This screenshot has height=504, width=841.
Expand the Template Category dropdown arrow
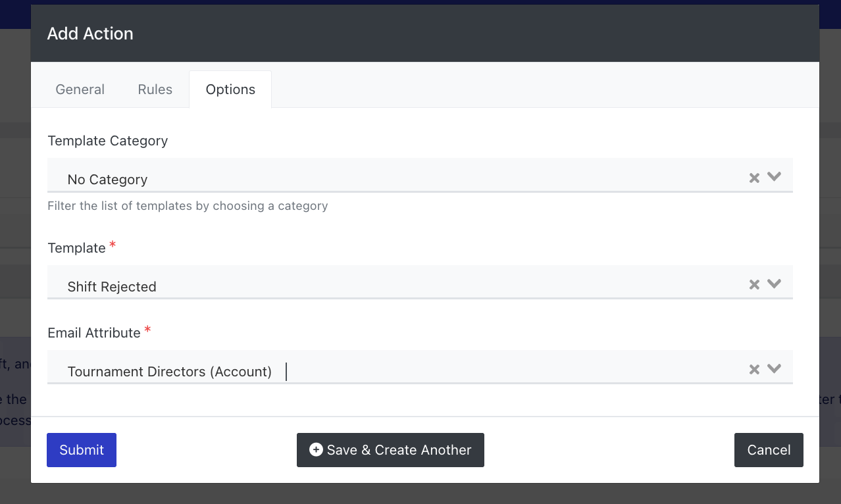pos(774,177)
